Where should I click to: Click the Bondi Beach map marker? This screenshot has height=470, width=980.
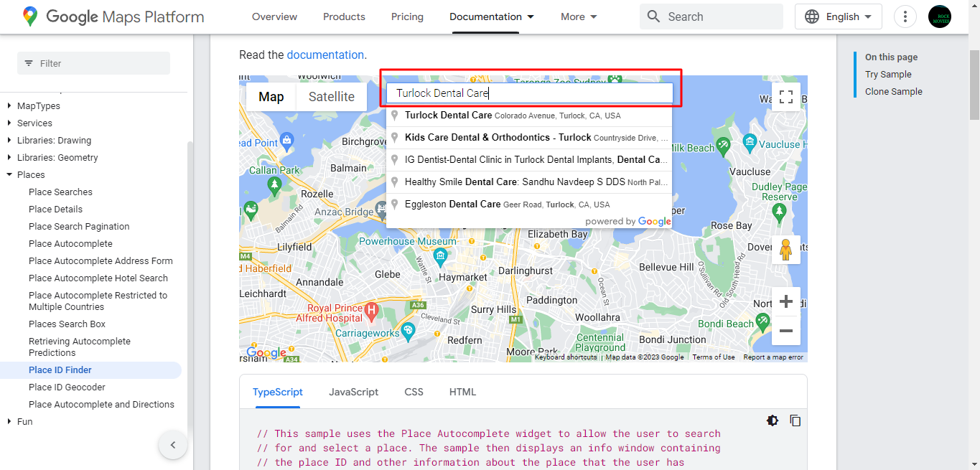point(763,321)
